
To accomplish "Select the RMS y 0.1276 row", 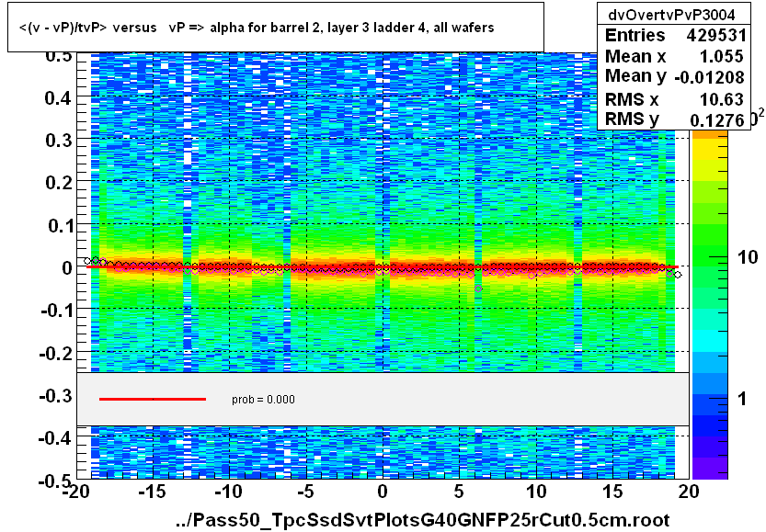I will [x=674, y=119].
